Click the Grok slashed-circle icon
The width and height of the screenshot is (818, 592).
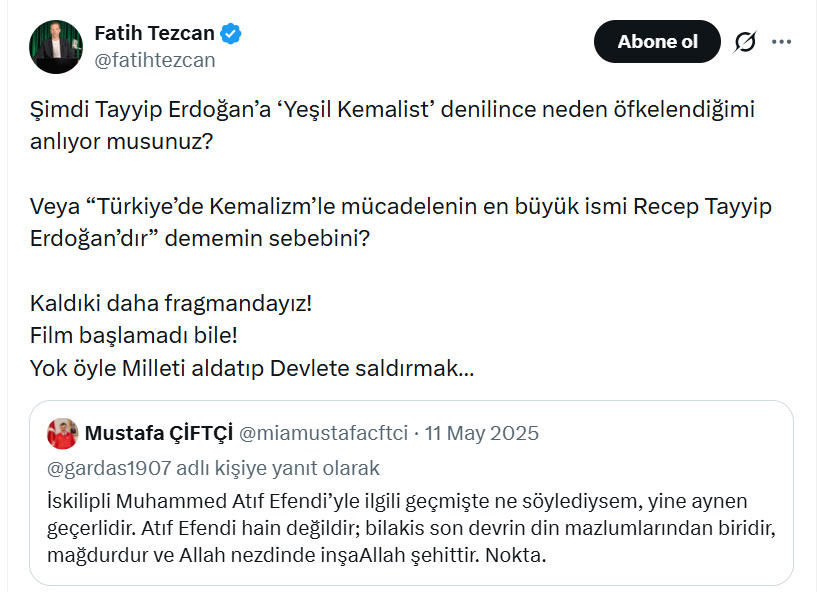click(x=745, y=42)
